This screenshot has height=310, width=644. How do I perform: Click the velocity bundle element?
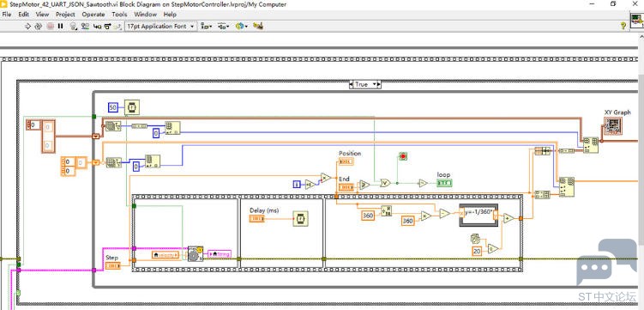pyautogui.click(x=166, y=255)
